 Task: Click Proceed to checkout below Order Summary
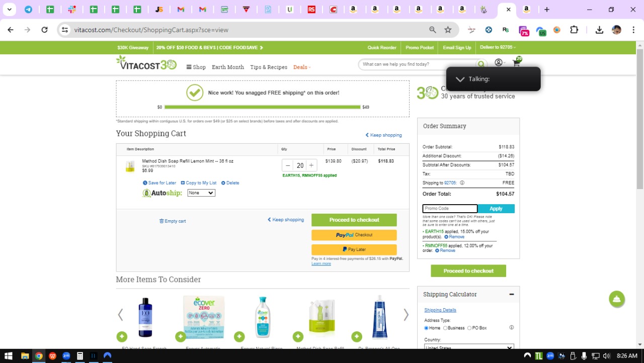click(468, 271)
